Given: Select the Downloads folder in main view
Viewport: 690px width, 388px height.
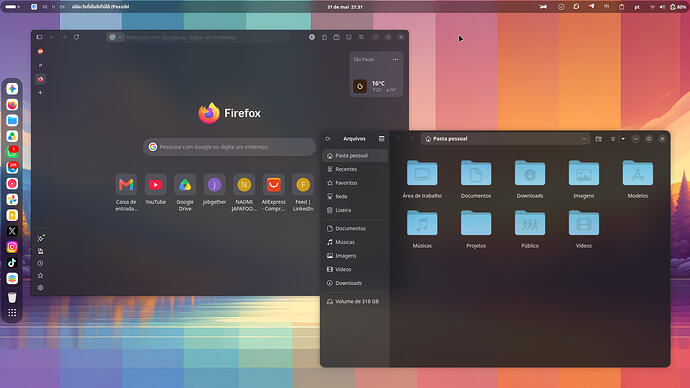Looking at the screenshot, I should tap(530, 179).
